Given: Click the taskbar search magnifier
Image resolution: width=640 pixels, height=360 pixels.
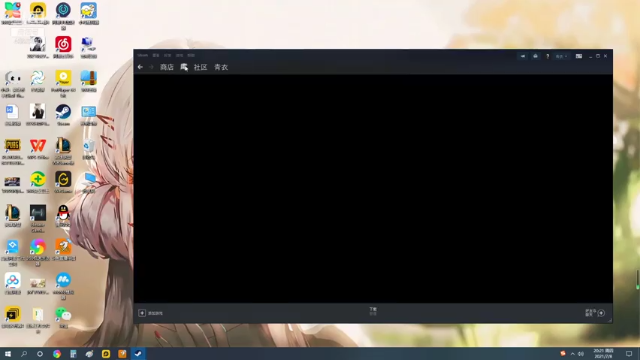Looking at the screenshot, I should (24, 353).
